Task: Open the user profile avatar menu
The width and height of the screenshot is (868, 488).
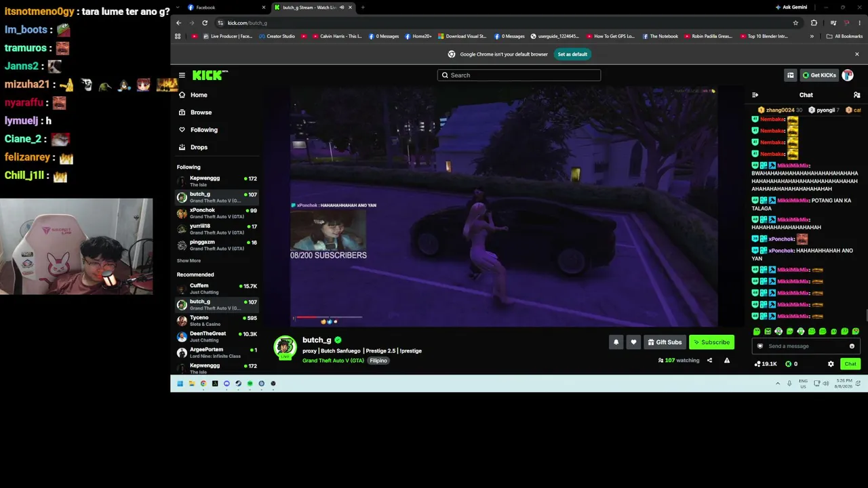Action: click(x=848, y=75)
